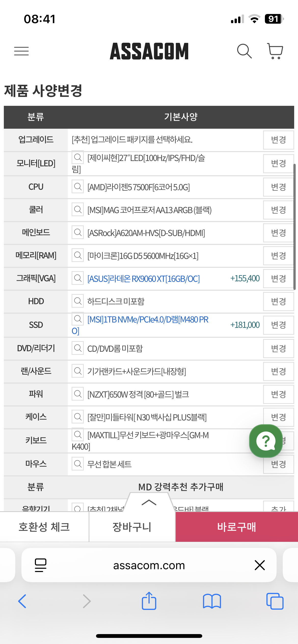The width and height of the screenshot is (298, 644).
Task: Open Safari bookmarks icon
Action: point(212,601)
